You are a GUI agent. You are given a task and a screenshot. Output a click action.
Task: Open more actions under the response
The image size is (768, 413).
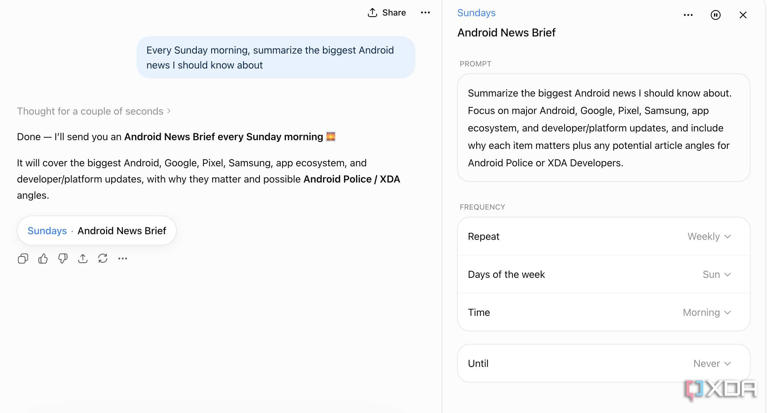click(x=122, y=259)
